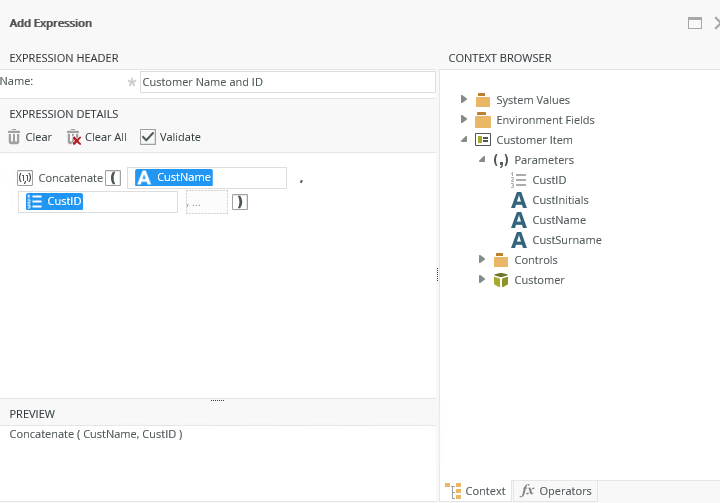Click the trash icon beside Clear
This screenshot has height=503, width=720.
pyautogui.click(x=14, y=137)
